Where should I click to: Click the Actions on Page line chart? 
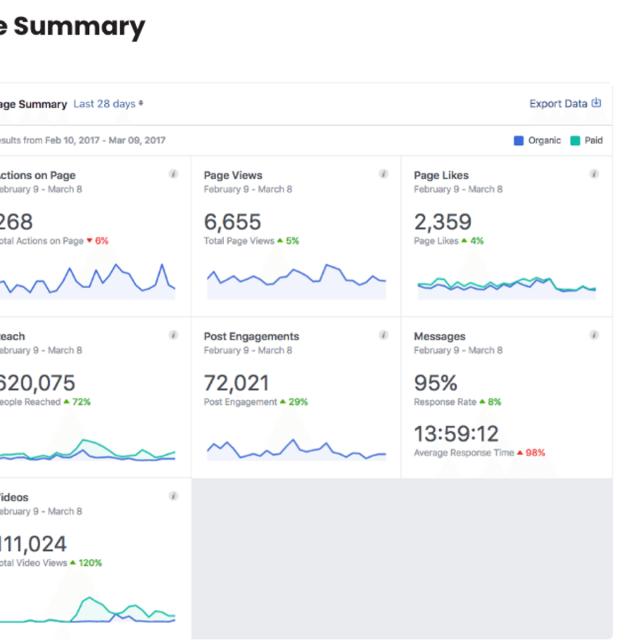(x=87, y=282)
